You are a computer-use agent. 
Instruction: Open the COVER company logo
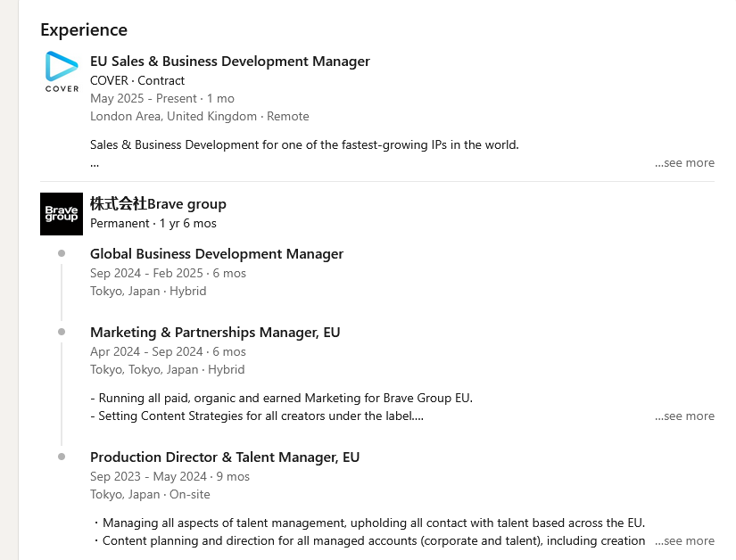62,71
